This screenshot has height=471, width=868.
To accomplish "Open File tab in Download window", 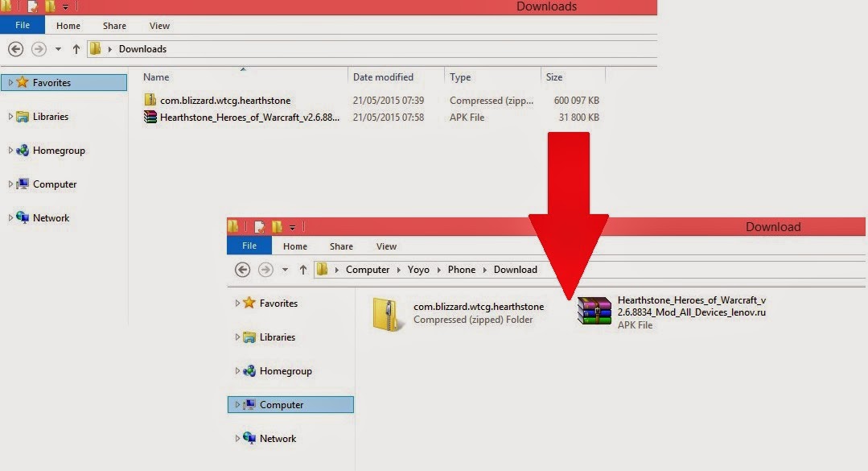I will pyautogui.click(x=249, y=246).
